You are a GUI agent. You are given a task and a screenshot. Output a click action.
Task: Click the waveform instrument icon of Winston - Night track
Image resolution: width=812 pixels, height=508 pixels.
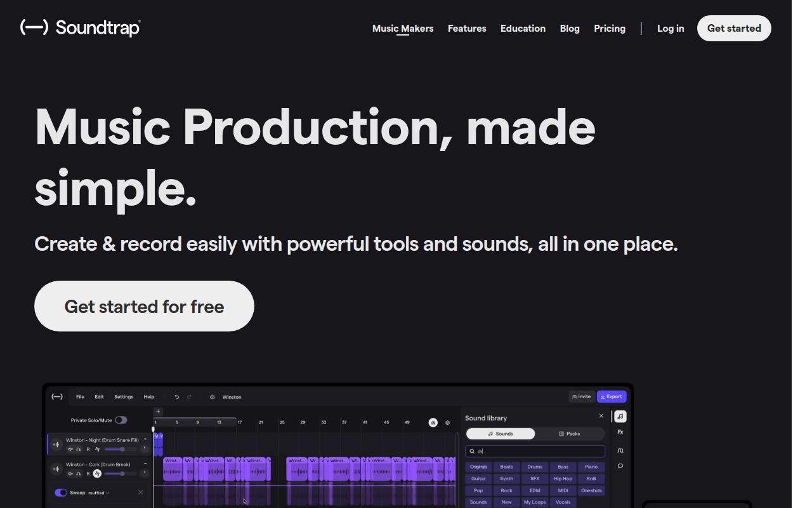(x=56, y=444)
